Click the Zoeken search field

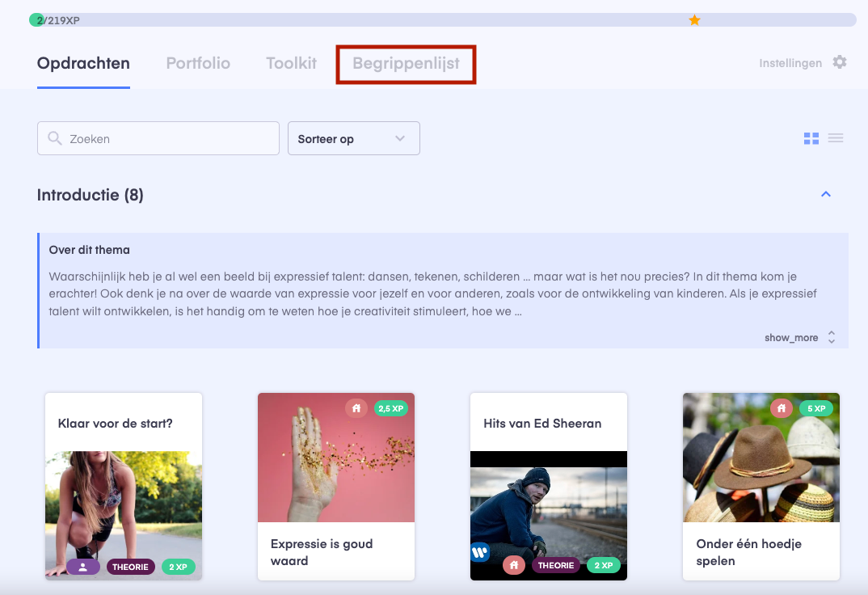(158, 138)
